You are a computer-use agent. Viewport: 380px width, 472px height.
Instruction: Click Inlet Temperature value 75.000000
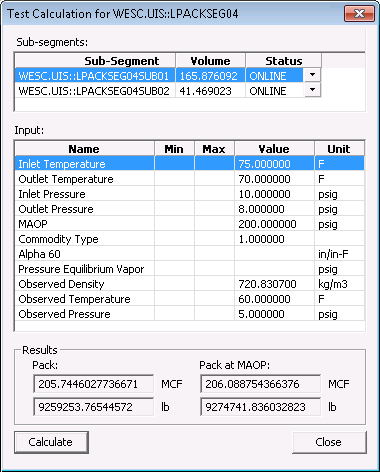(274, 164)
